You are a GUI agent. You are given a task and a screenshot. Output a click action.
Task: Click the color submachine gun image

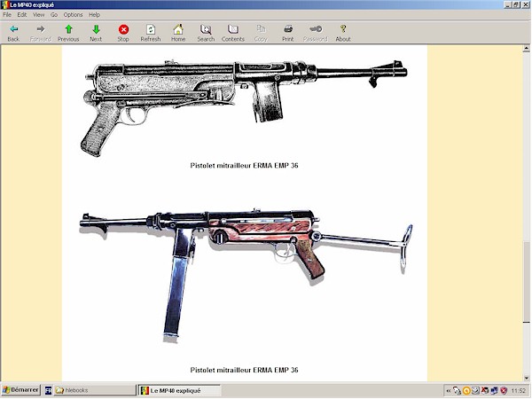pyautogui.click(x=246, y=276)
